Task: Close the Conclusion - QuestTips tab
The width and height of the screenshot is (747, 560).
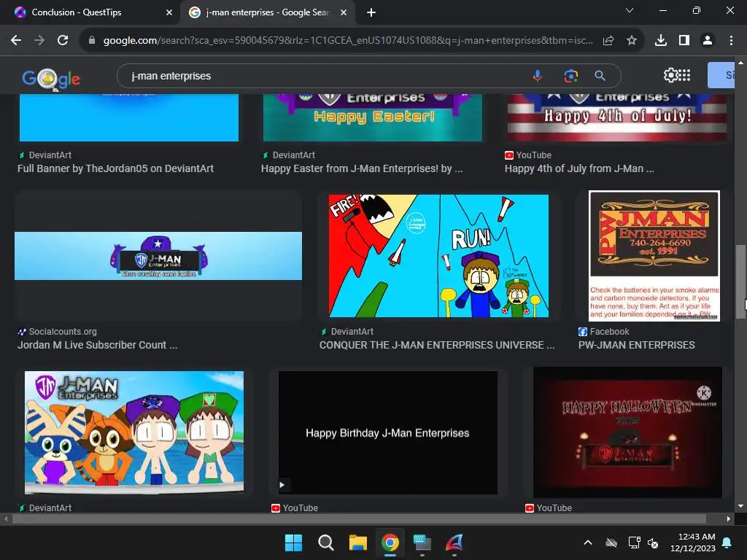Action: (x=169, y=12)
